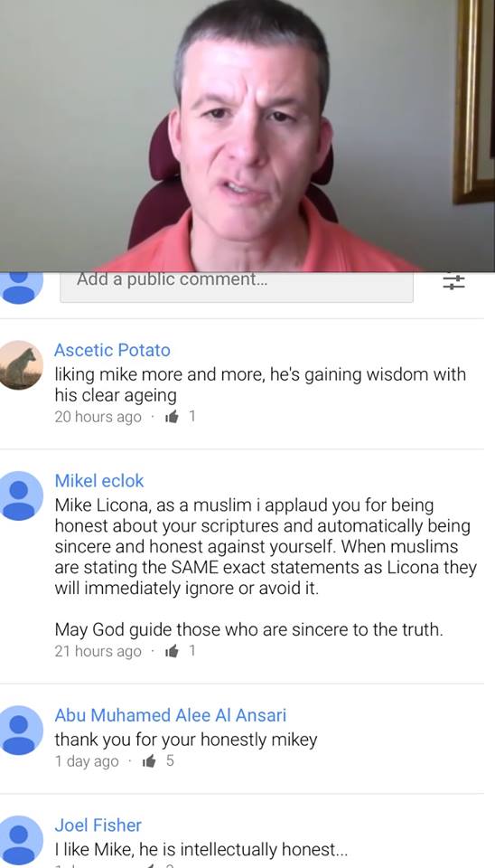Tap the 20 hours ago timestamp
This screenshot has height=868, width=495.
click(98, 417)
